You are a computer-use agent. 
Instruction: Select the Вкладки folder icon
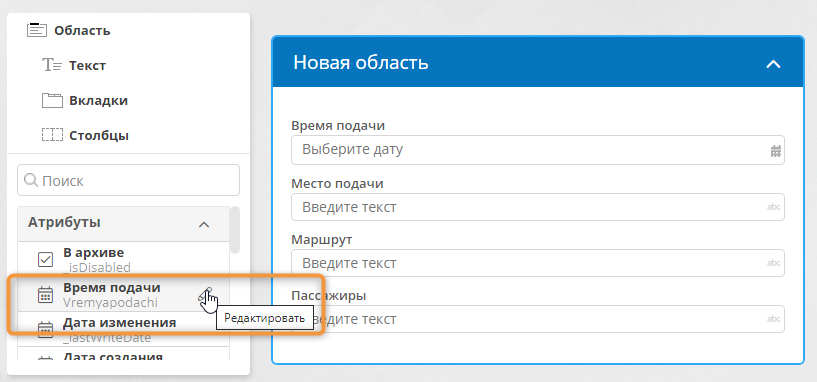click(52, 100)
